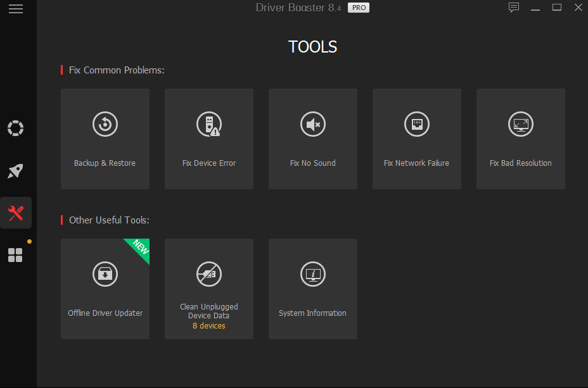This screenshot has height=388, width=588.
Task: Select the Tools wrench icon in sidebar
Action: [x=16, y=213]
